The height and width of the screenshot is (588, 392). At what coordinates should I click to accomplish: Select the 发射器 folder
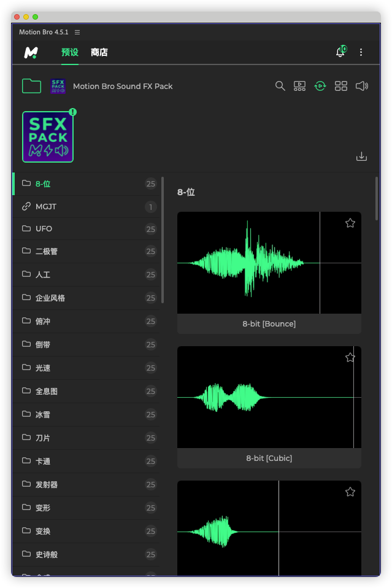pos(86,484)
